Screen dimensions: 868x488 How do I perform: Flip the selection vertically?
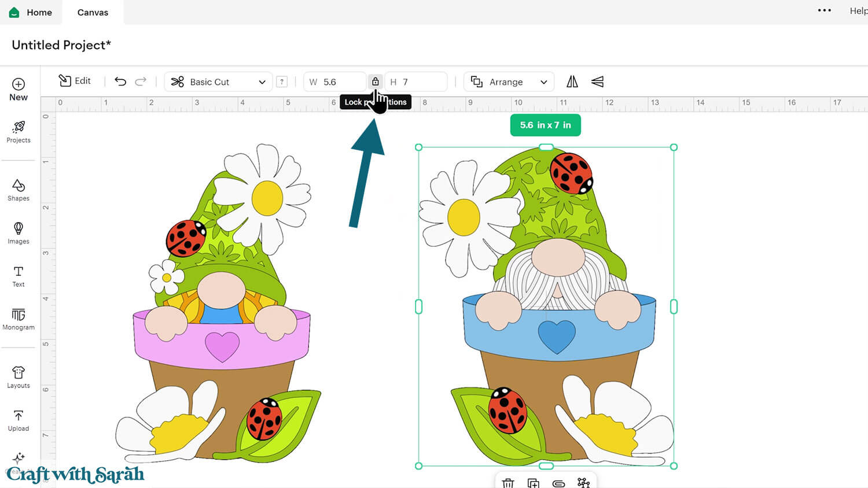[597, 82]
